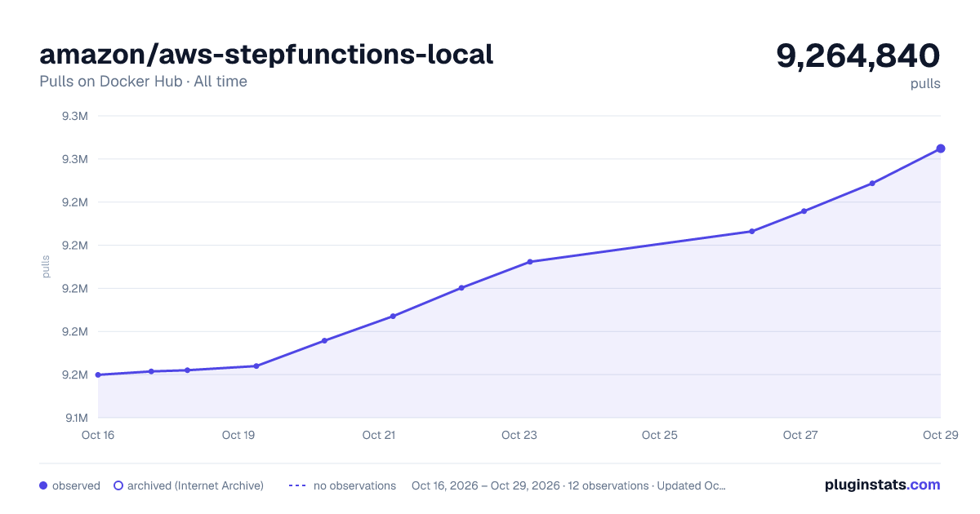Viewport: 980px width, 514px height.
Task: Click the 9.1M y-axis label
Action: [x=75, y=418]
